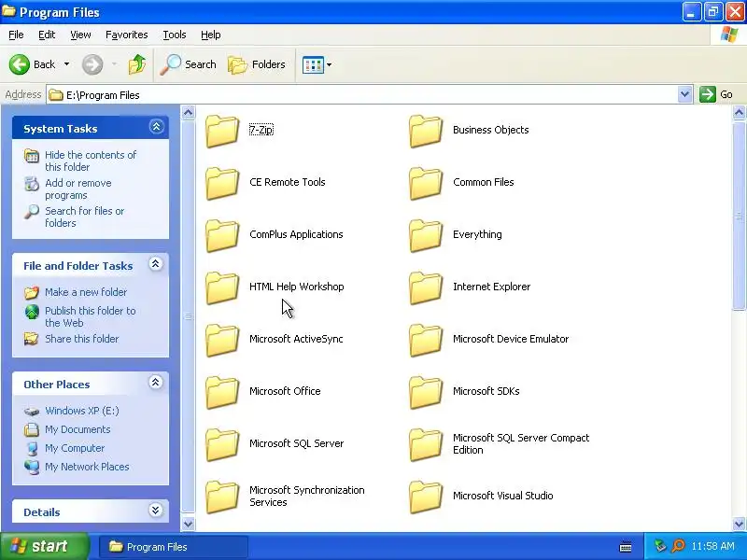The image size is (747, 560).
Task: Select Microsoft Synchronization Services folder icon
Action: (222, 497)
